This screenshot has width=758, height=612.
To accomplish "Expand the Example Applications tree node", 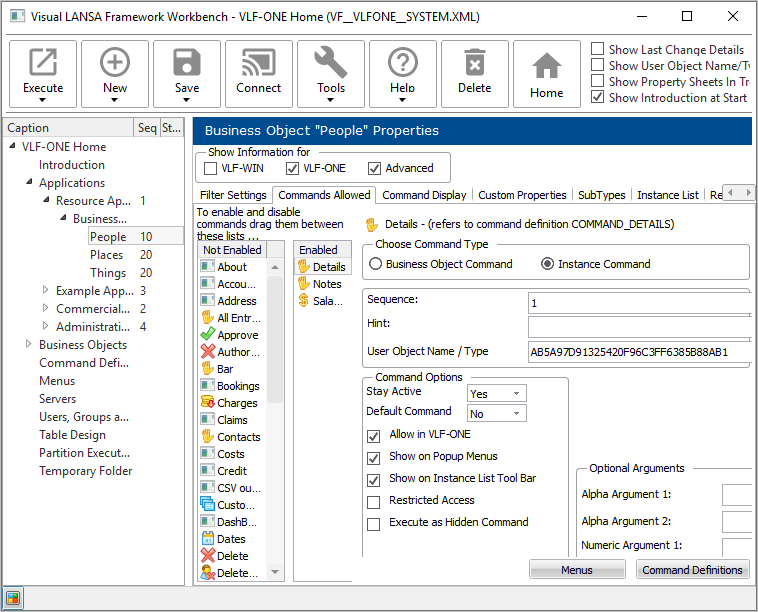I will point(45,291).
